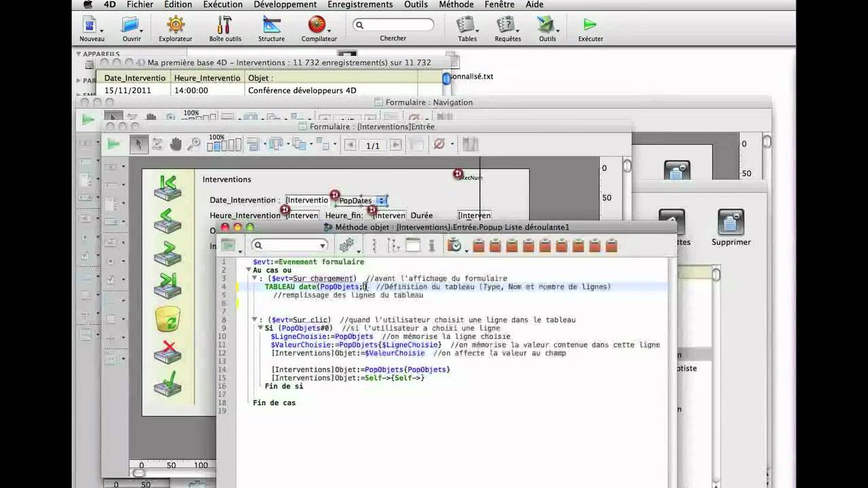Open the Edition menu
Viewport: 868px width, 488px height.
[x=178, y=5]
